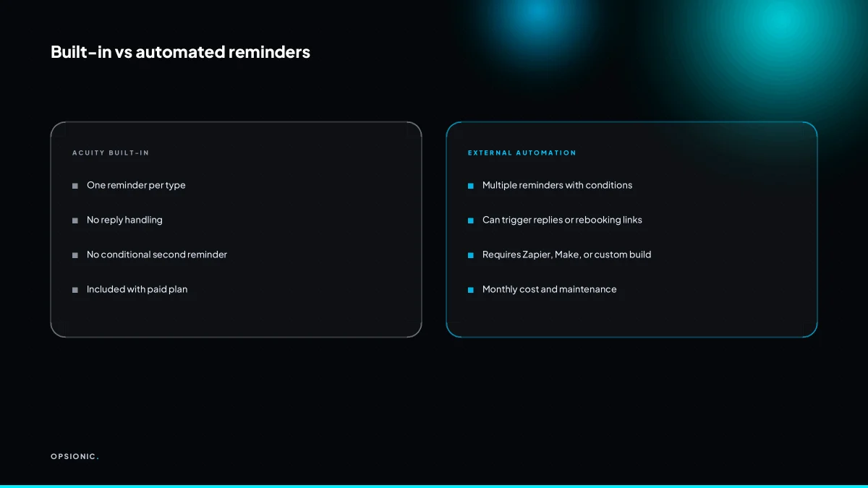Click 'Included with paid plan' text
This screenshot has height=488, width=868.
137,290
